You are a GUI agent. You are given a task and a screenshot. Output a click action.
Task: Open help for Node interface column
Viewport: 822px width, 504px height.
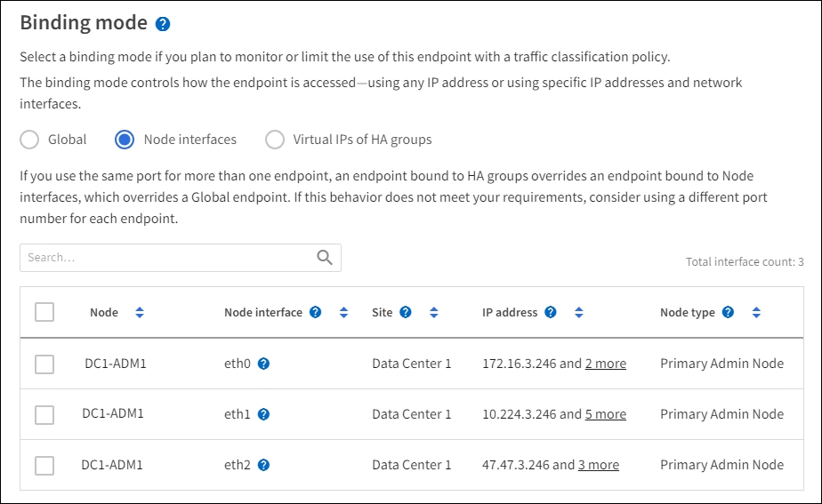point(315,313)
